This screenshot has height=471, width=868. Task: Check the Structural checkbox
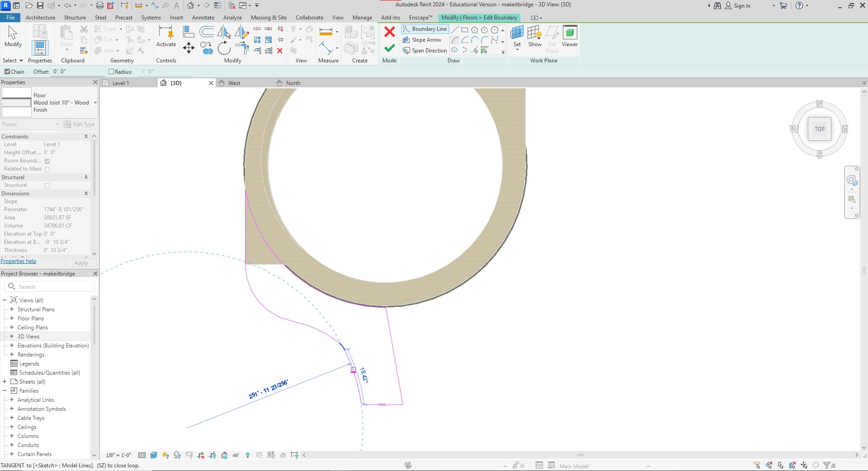[47, 186]
